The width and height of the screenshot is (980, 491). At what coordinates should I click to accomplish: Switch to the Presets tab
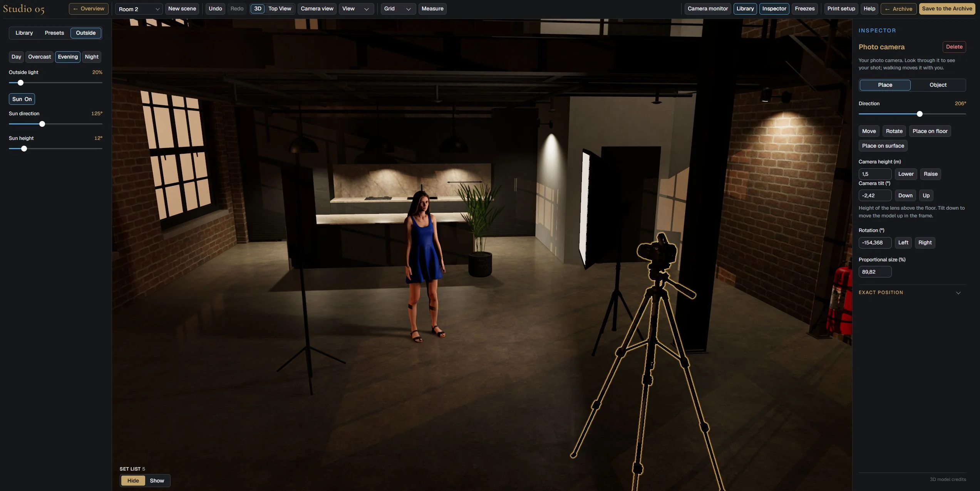point(54,33)
